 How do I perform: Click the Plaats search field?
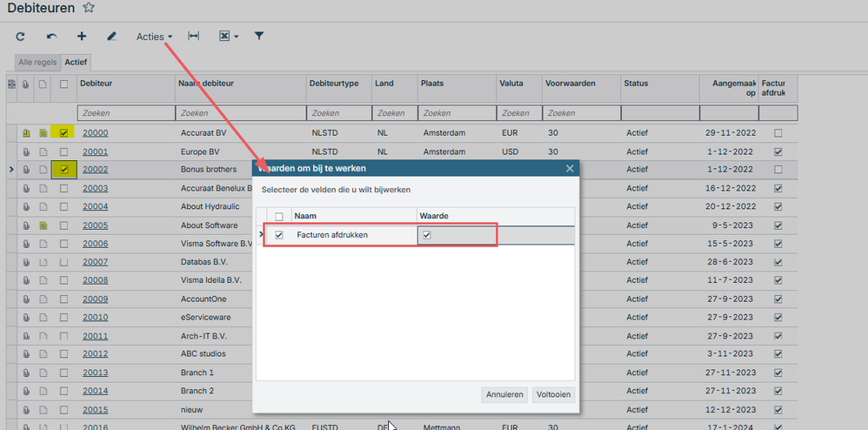pos(457,113)
